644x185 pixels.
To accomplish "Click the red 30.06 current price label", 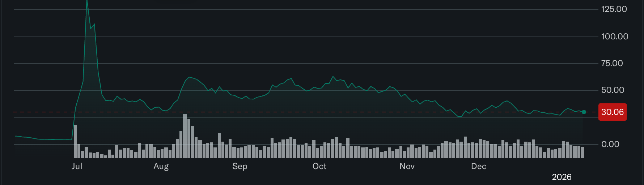I will pyautogui.click(x=612, y=112).
